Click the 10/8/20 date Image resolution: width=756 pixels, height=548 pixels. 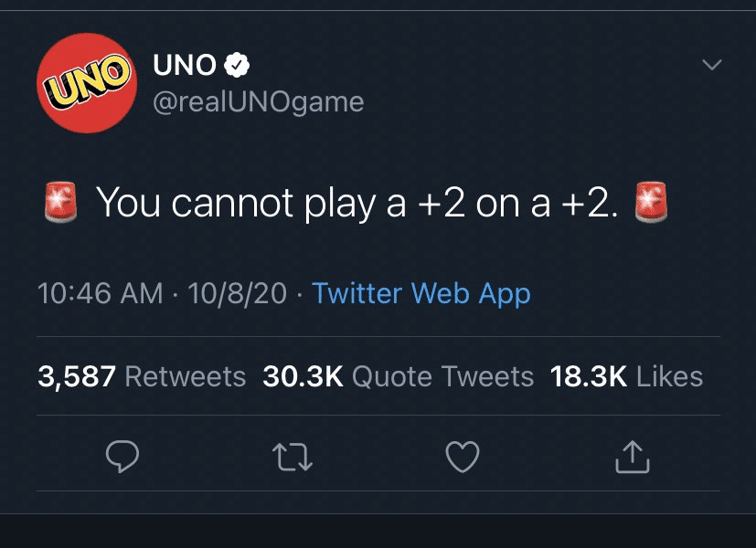point(236,294)
